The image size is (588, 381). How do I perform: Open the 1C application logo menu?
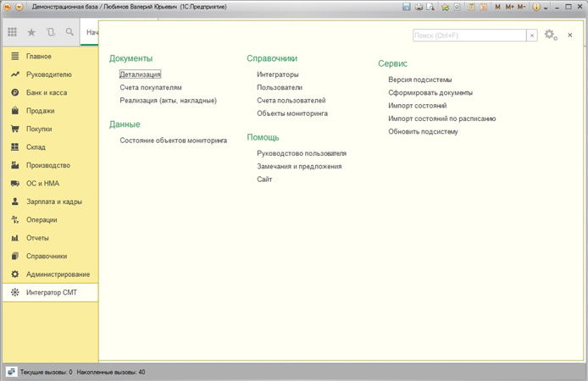pos(7,7)
